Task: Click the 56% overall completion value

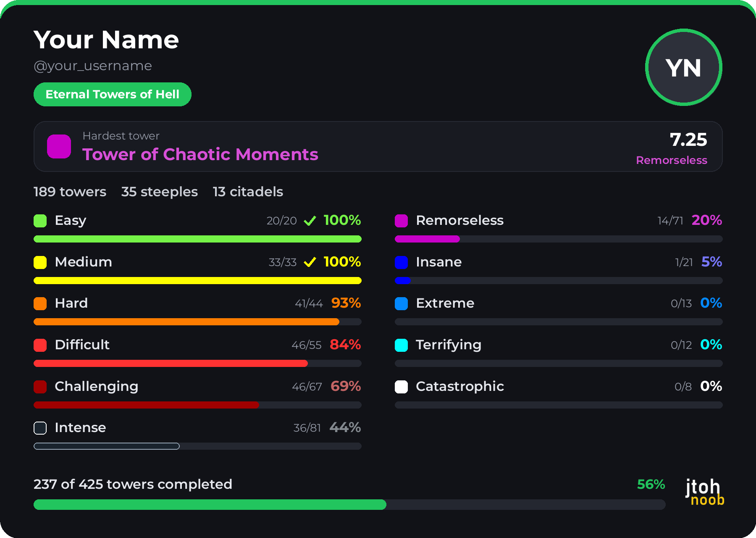Action: click(x=651, y=484)
